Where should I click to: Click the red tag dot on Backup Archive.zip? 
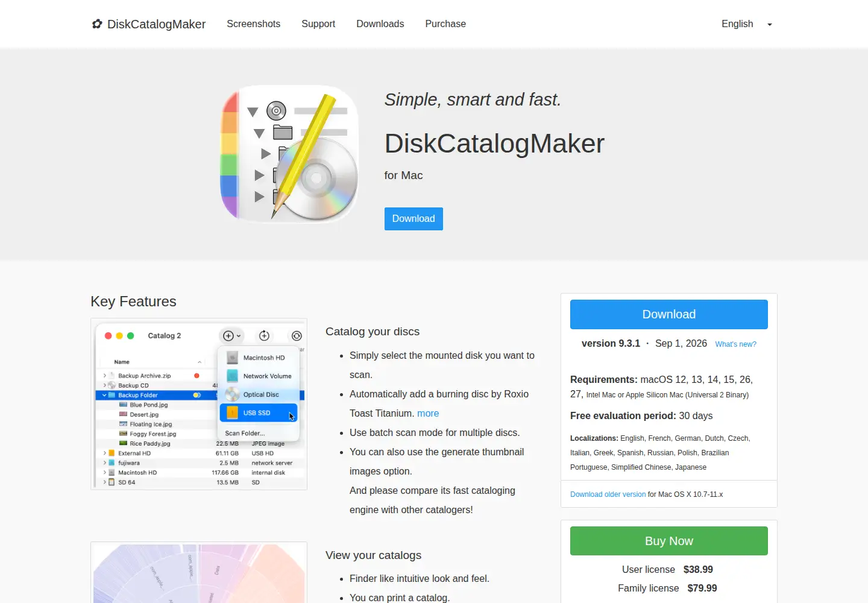197,376
